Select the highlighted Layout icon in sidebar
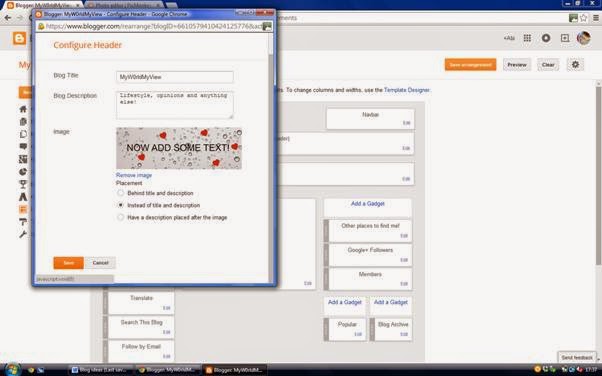The image size is (602, 376). 23,209
